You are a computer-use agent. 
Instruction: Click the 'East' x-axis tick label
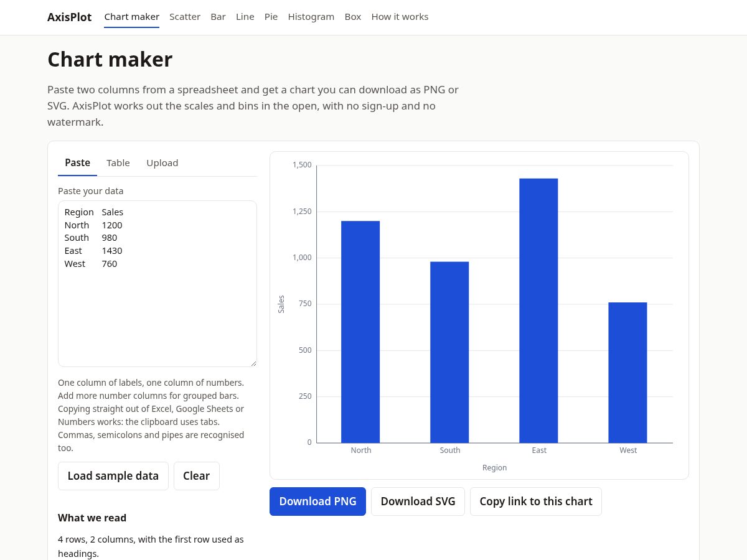tap(539, 450)
